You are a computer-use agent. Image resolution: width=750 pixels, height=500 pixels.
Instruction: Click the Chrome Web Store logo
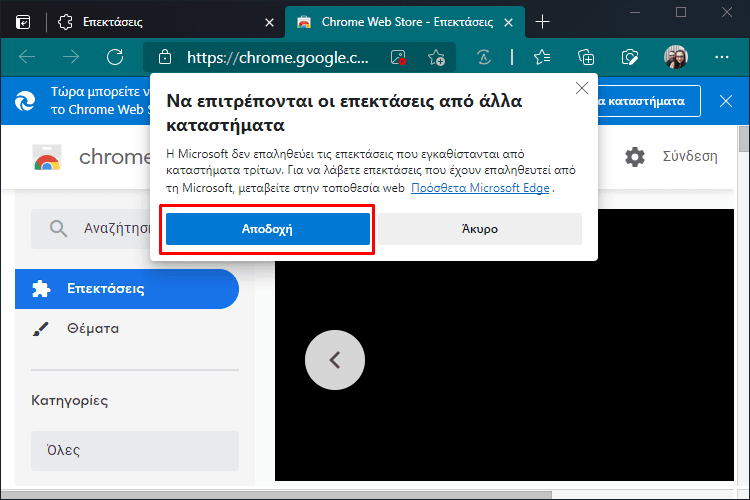click(47, 157)
